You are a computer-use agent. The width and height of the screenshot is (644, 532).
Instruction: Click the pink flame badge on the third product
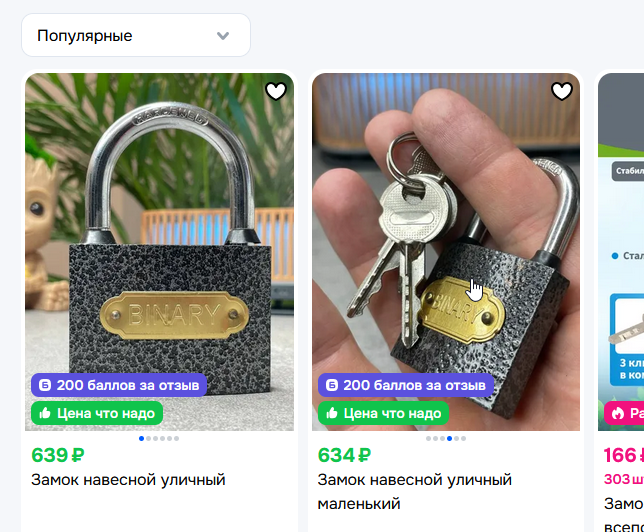coord(624,413)
